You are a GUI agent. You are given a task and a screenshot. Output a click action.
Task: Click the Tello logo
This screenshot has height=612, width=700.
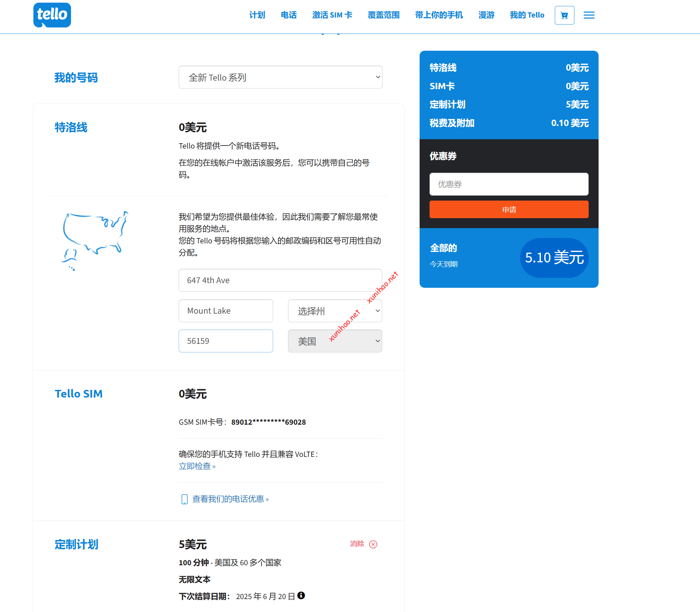click(x=52, y=15)
